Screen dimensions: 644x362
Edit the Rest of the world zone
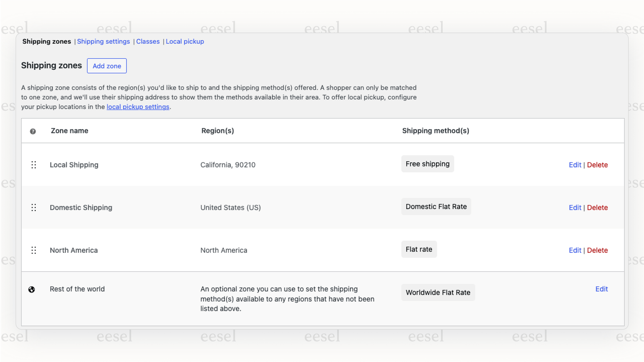tap(601, 289)
